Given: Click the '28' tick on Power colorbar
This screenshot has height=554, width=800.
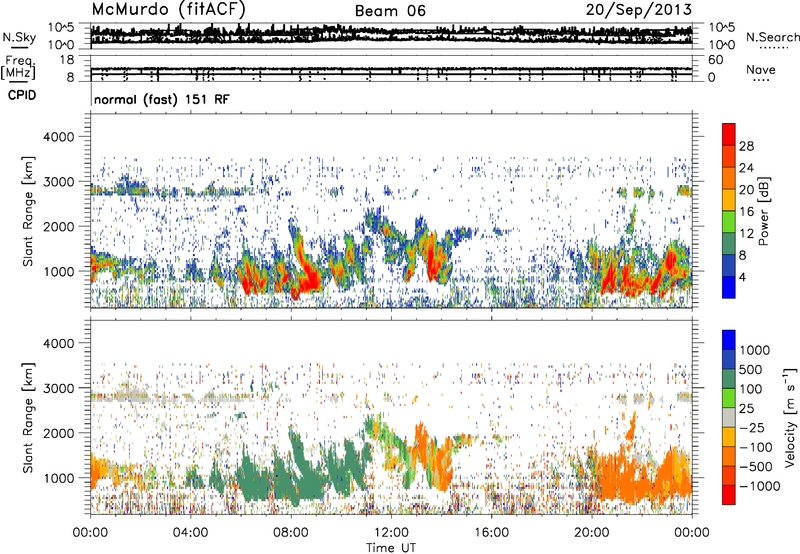Looking at the screenshot, I should [746, 146].
